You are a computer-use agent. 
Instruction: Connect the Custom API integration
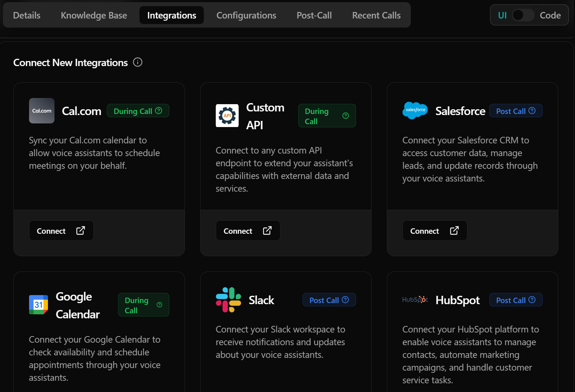[248, 231]
